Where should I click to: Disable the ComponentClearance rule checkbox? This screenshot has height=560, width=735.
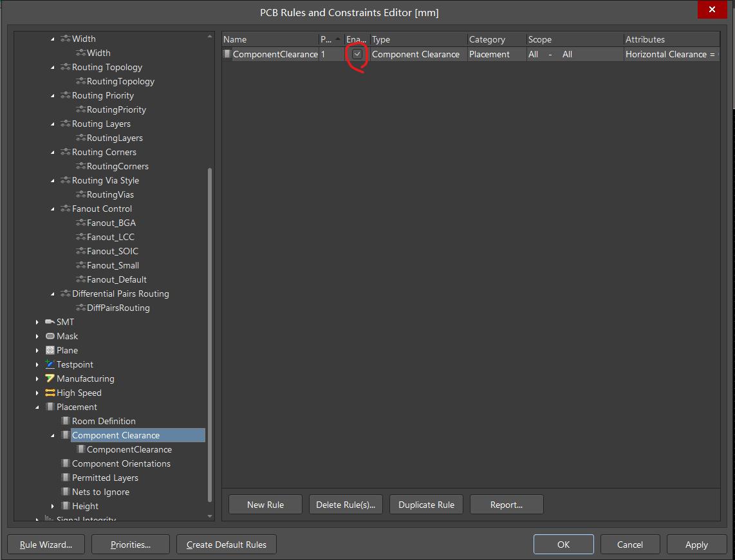357,55
